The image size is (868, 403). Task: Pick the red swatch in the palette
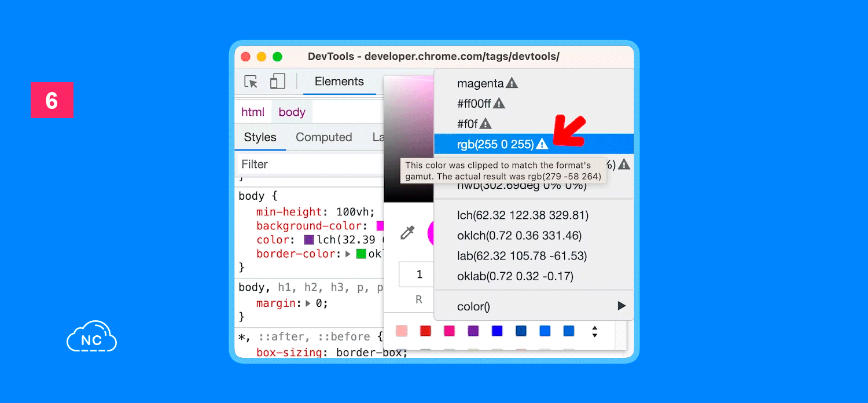pyautogui.click(x=425, y=331)
